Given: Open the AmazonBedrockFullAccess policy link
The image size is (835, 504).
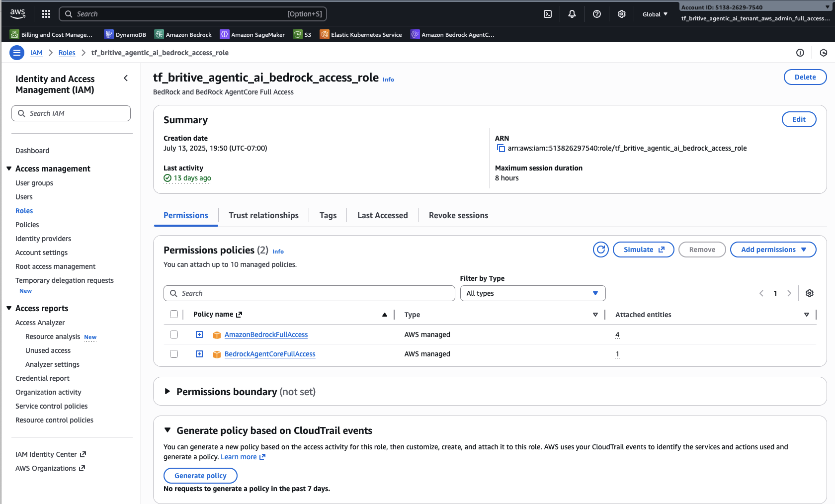Looking at the screenshot, I should click(266, 335).
